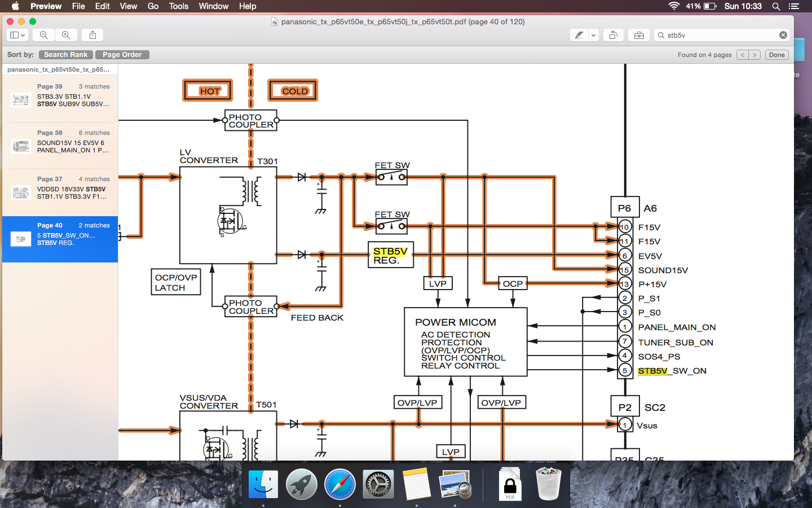Clear the stb5v search field
The image size is (812, 508).
pos(783,35)
